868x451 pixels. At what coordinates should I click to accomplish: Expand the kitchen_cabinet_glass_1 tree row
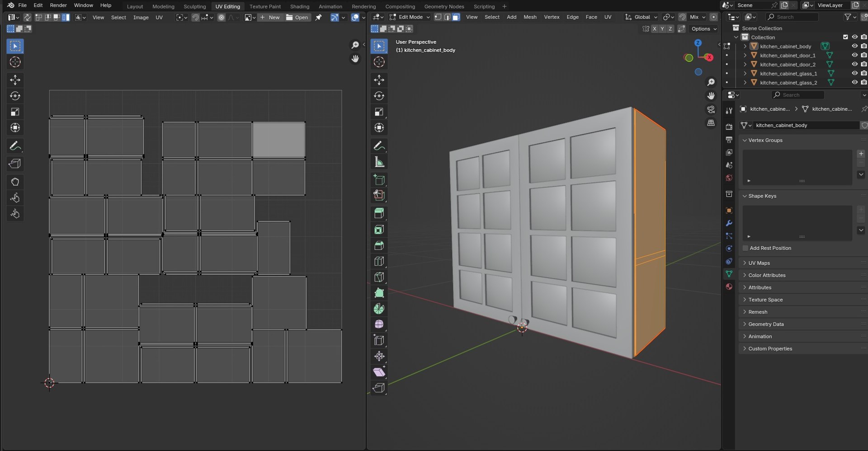point(745,73)
